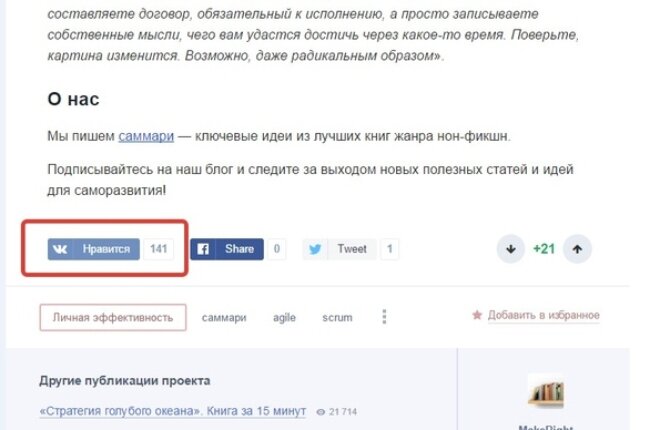
Task: Open the саммари tag below article
Action: 224,318
